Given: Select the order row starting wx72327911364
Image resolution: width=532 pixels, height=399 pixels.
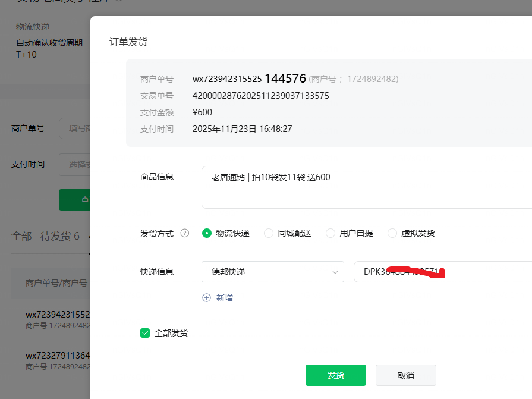Looking at the screenshot, I should point(57,361).
